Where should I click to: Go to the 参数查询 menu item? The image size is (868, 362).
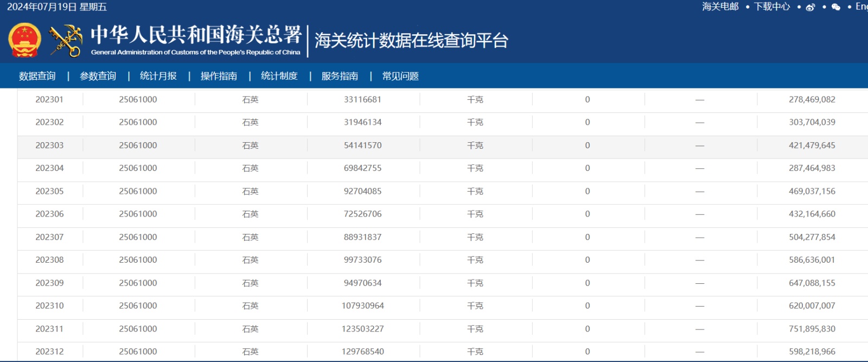pos(98,76)
